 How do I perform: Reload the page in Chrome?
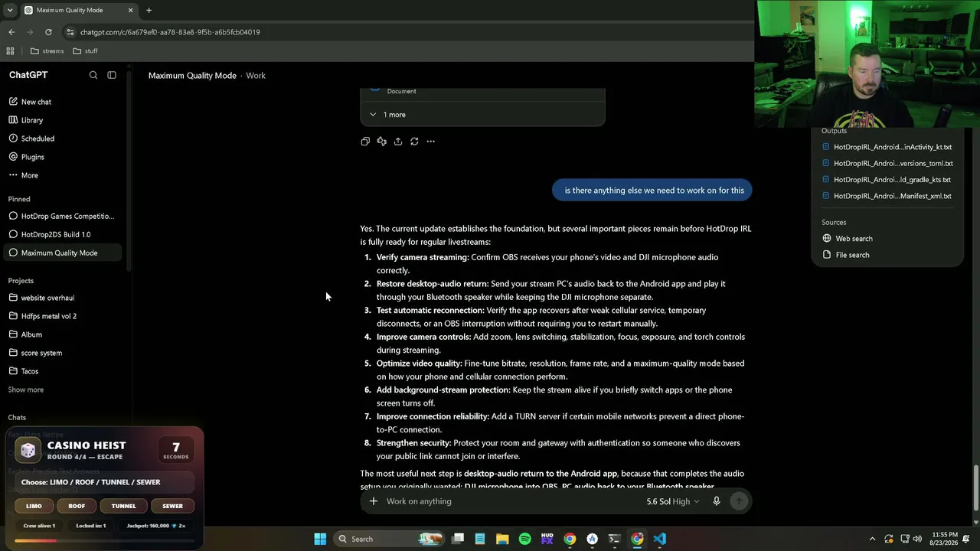click(48, 32)
